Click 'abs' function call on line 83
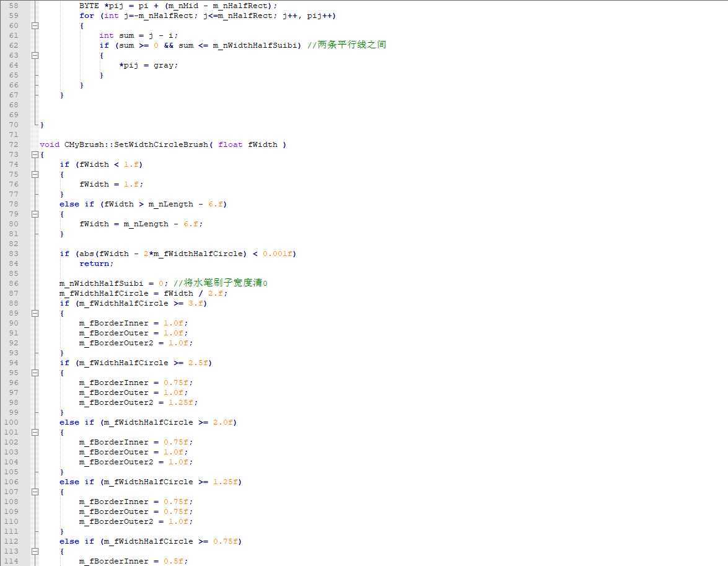The height and width of the screenshot is (566, 728). 87,254
